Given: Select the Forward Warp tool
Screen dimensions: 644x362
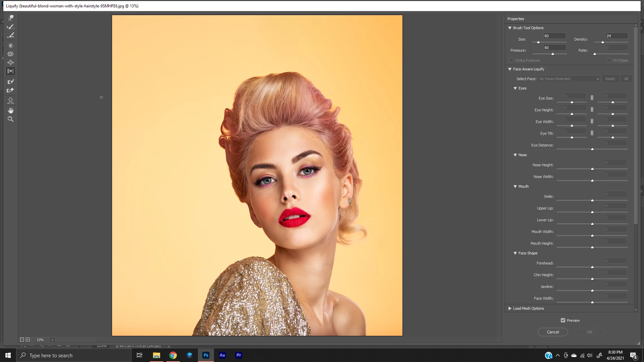Looking at the screenshot, I should [11, 18].
